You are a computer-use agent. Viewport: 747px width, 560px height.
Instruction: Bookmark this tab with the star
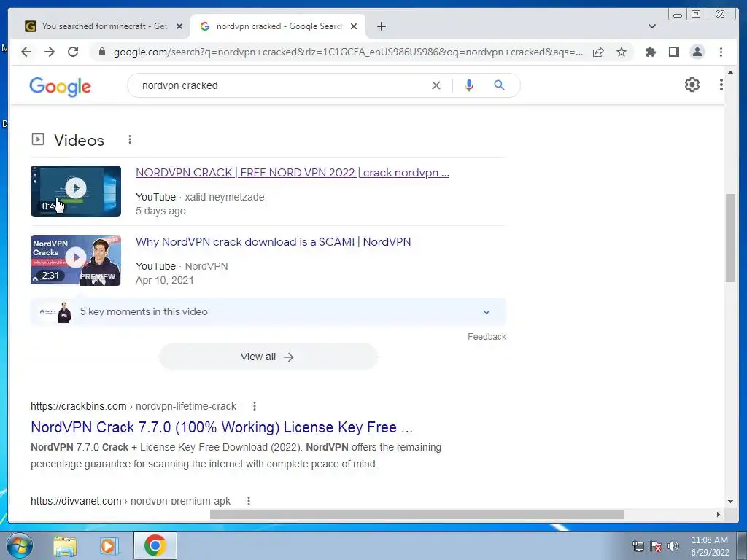[622, 52]
